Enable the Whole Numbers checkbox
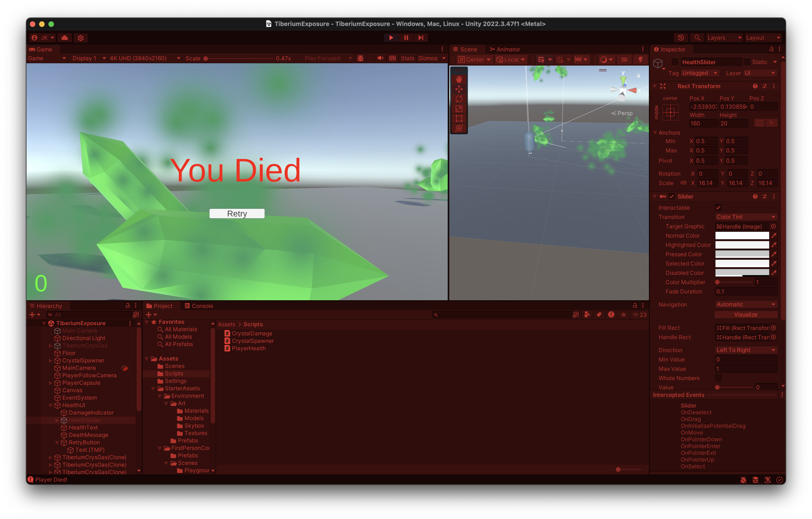The image size is (812, 519). pos(718,378)
